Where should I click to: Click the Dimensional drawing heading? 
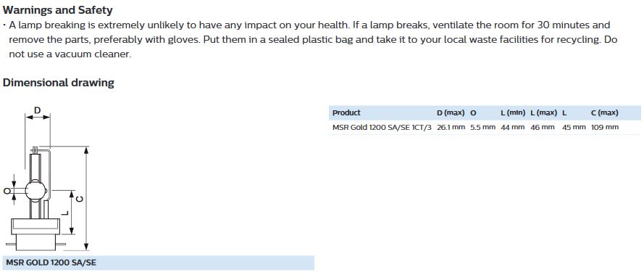coord(59,82)
